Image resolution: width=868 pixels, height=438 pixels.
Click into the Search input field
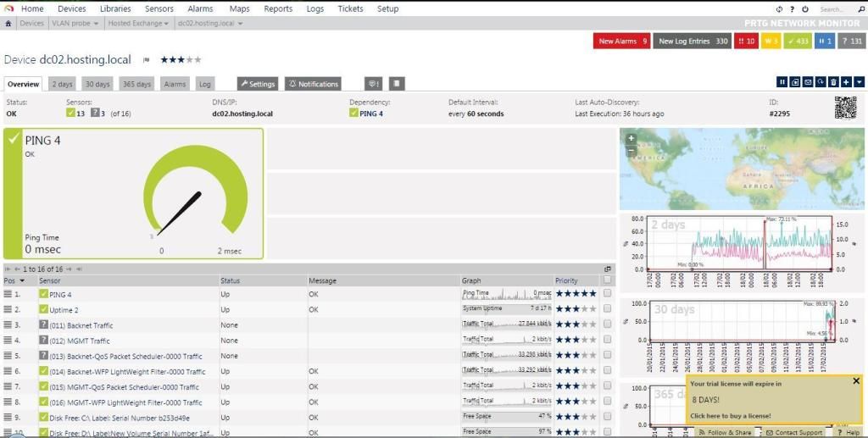pyautogui.click(x=836, y=9)
